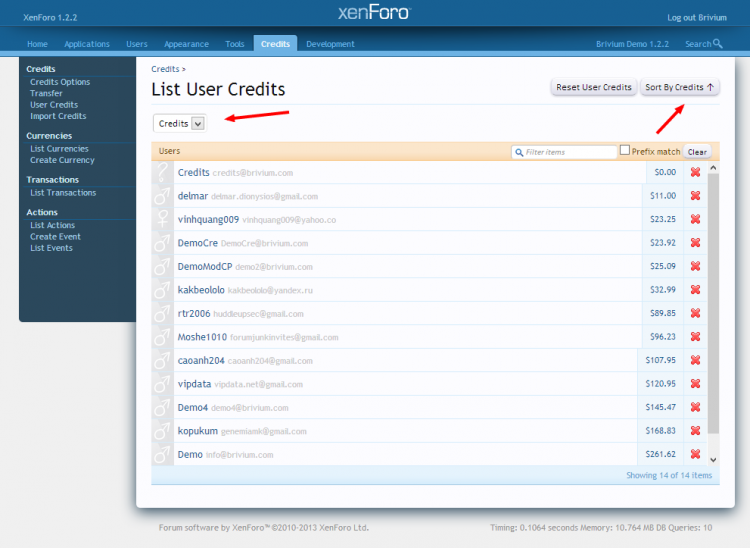Enable the Prefix match checkbox

[x=625, y=150]
